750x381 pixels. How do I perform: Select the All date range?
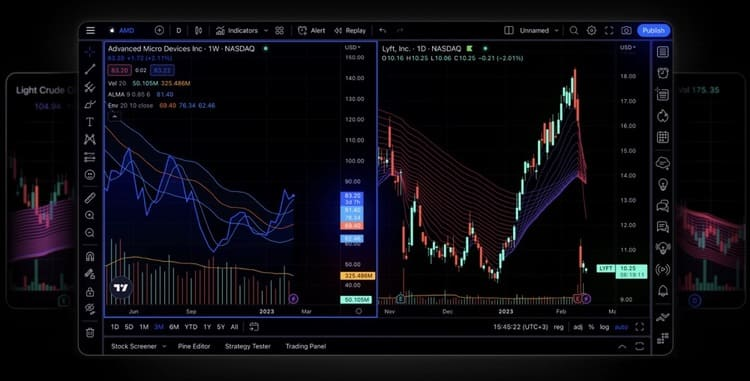click(234, 327)
